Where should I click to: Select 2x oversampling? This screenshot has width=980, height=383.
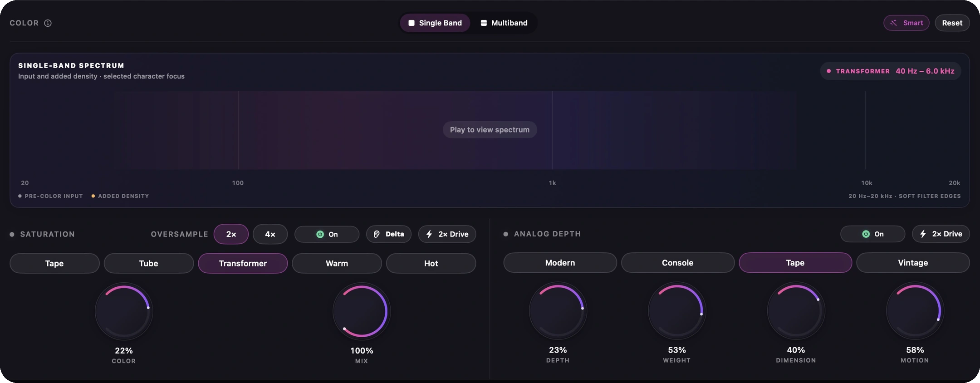231,234
